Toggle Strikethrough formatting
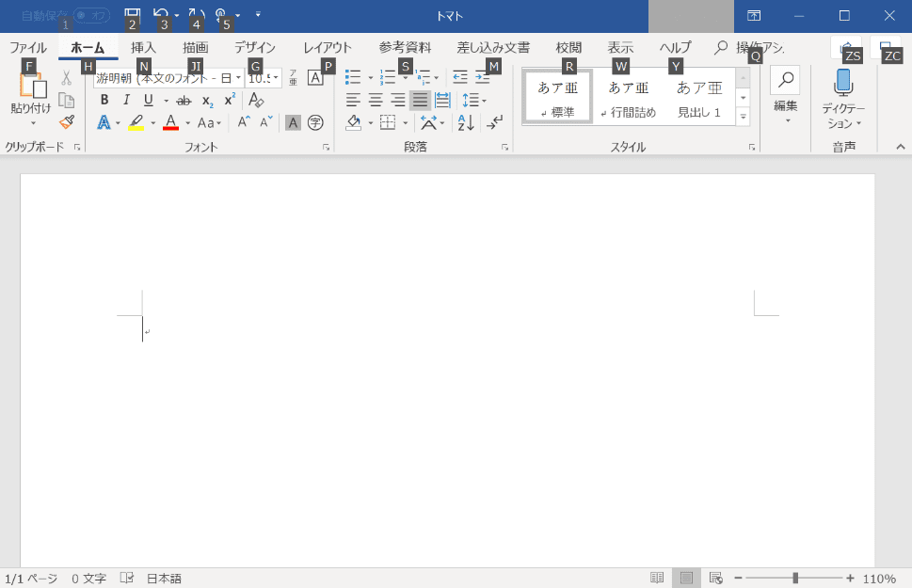 [184, 101]
